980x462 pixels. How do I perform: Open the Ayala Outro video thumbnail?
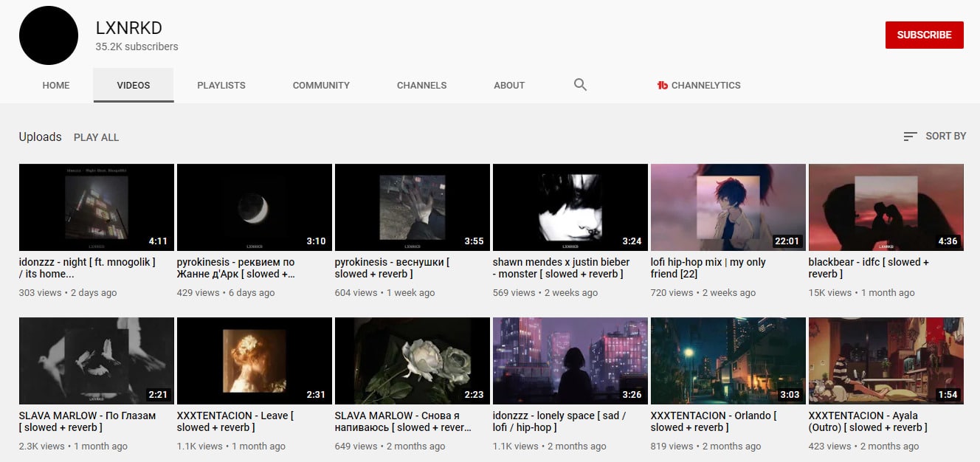886,361
